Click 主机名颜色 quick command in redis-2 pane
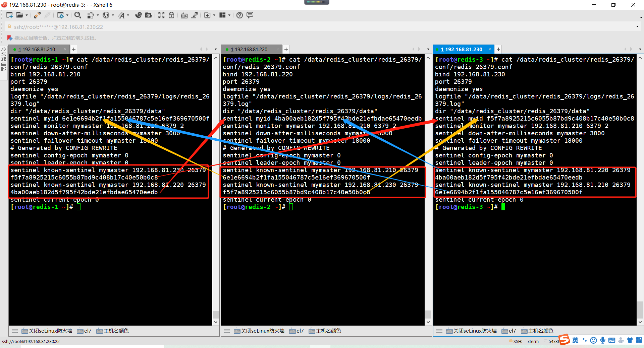 [x=325, y=331]
